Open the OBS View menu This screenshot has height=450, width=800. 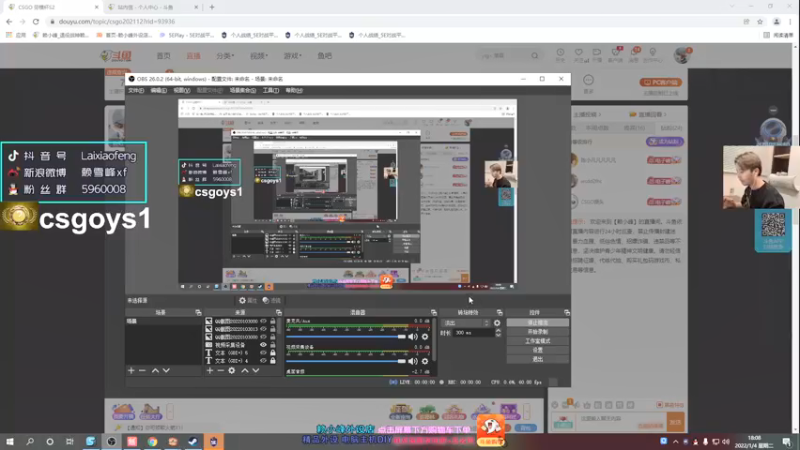click(182, 90)
